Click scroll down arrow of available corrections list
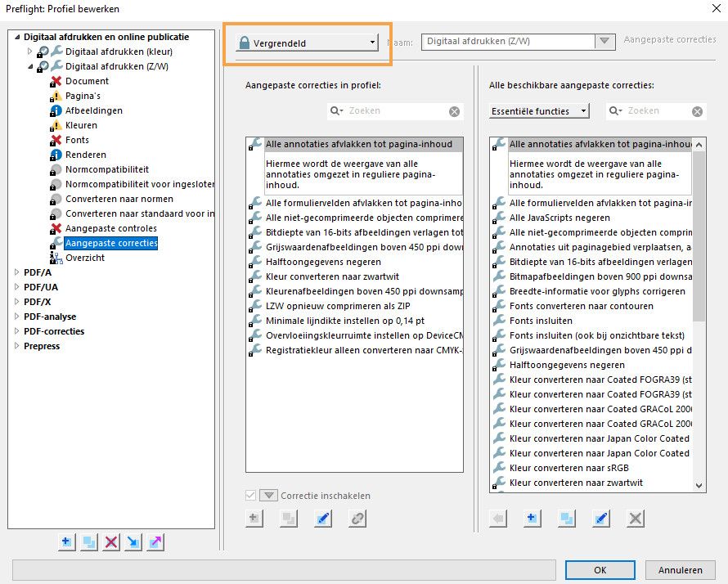The height and width of the screenshot is (584, 728). click(x=699, y=486)
